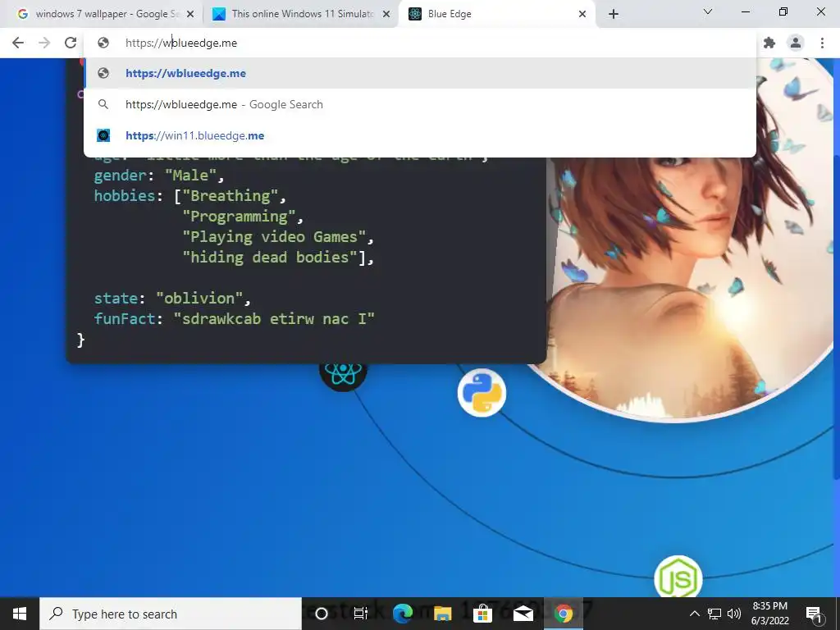Open the Mail app on the taskbar
Screen dimensions: 840x630
[523, 614]
